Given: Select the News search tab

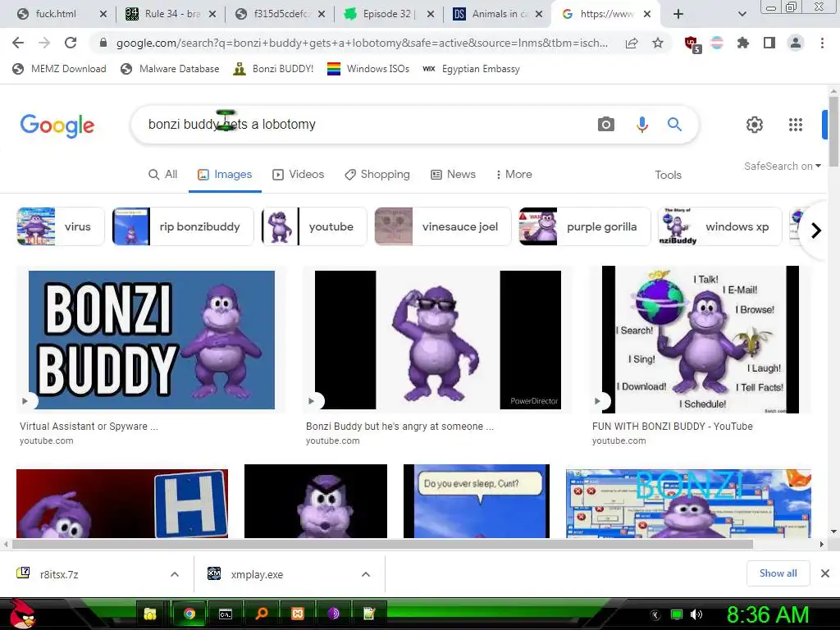Looking at the screenshot, I should click(x=453, y=174).
